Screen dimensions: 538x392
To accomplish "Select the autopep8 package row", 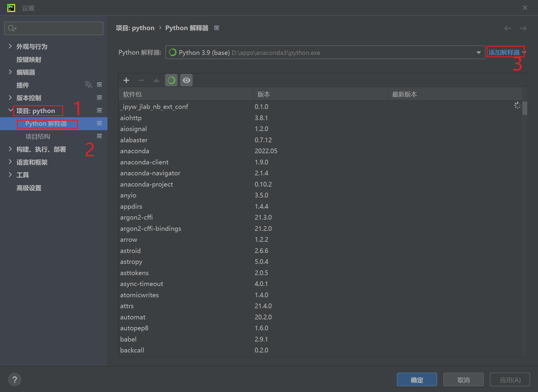I will 320,328.
